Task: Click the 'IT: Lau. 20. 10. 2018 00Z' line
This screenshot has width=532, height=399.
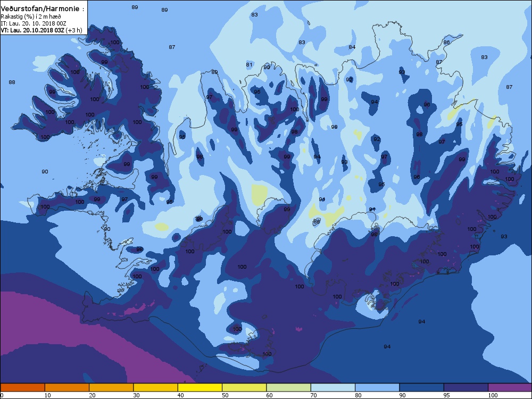Action: (x=33, y=23)
